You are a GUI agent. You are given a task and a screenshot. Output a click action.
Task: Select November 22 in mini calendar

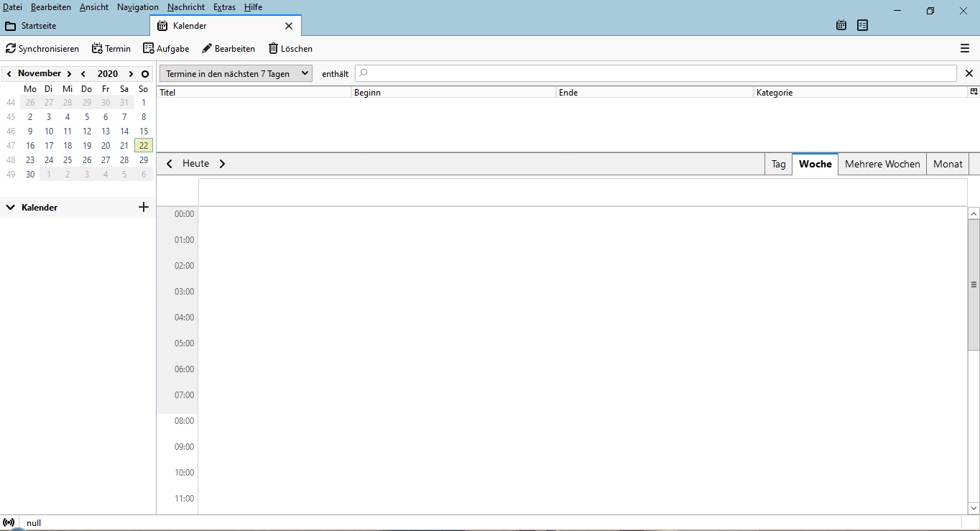[144, 146]
